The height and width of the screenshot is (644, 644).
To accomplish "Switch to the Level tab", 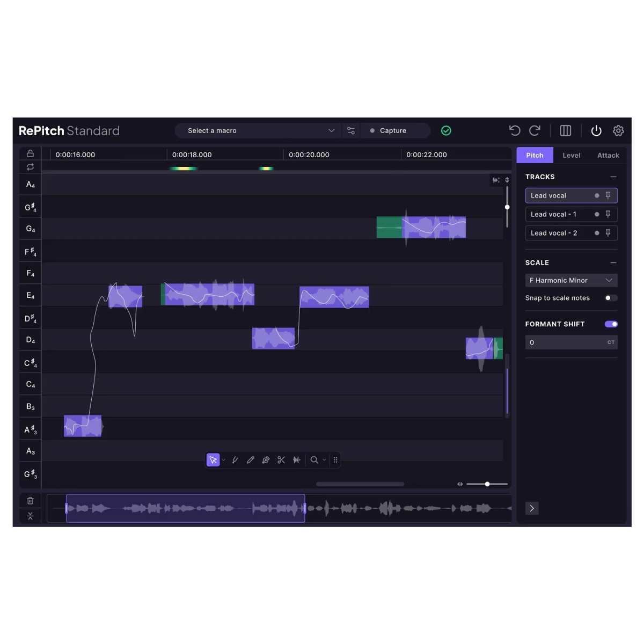I will coord(571,155).
